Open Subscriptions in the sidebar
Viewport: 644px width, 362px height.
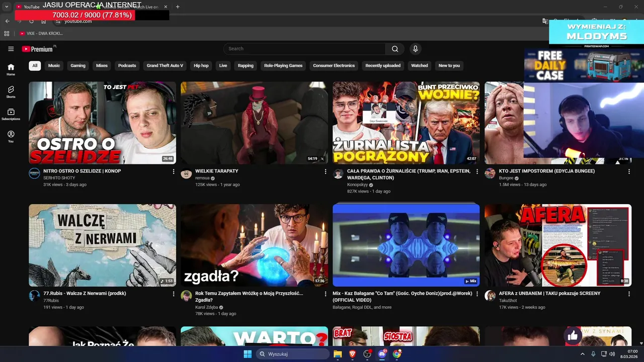[x=11, y=114]
